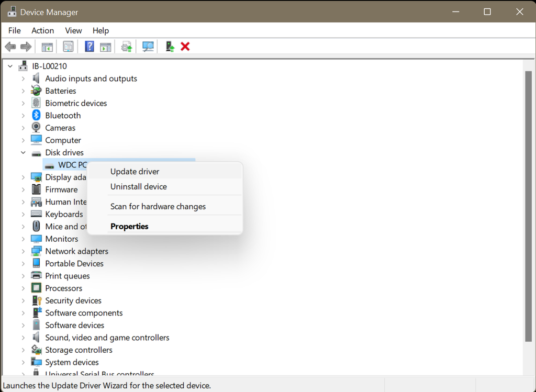
Task: Open the Action menu
Action: click(43, 30)
